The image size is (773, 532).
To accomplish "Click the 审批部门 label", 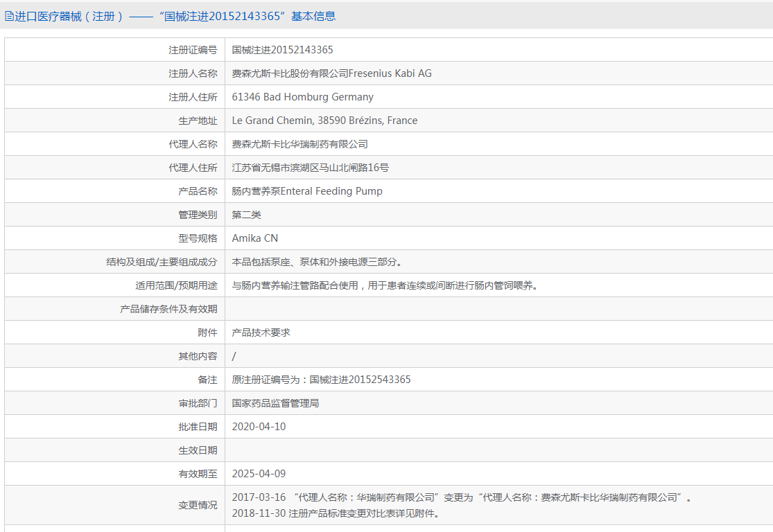I will [198, 403].
